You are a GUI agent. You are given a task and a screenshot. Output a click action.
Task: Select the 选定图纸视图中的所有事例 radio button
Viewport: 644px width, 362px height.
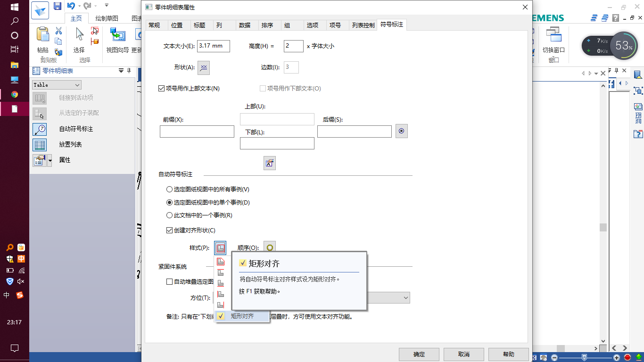click(x=169, y=189)
